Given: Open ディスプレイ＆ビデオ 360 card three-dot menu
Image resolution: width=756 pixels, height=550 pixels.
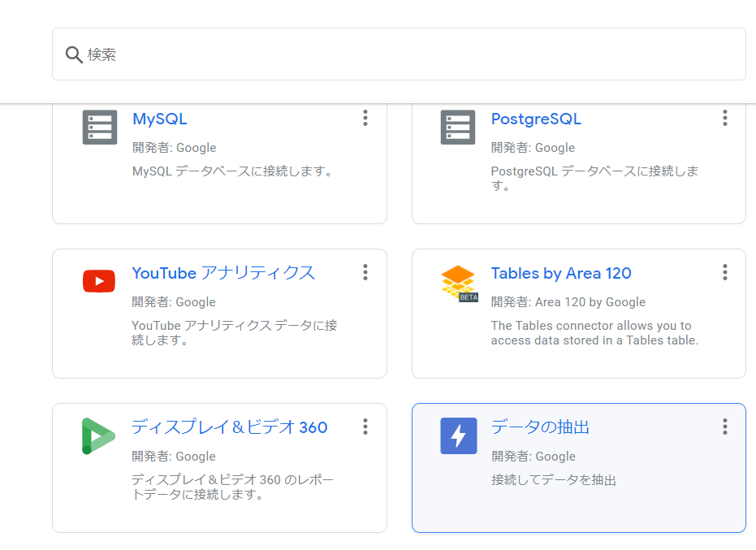Looking at the screenshot, I should point(365,427).
